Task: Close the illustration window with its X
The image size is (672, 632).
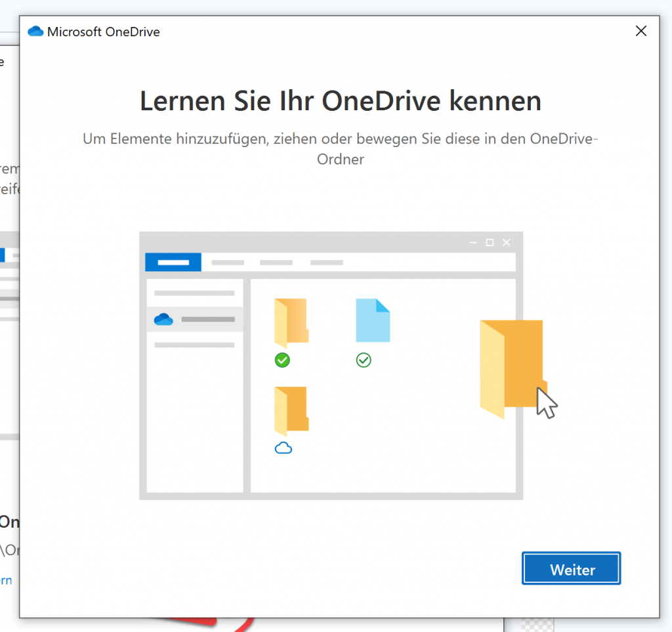Action: [506, 242]
